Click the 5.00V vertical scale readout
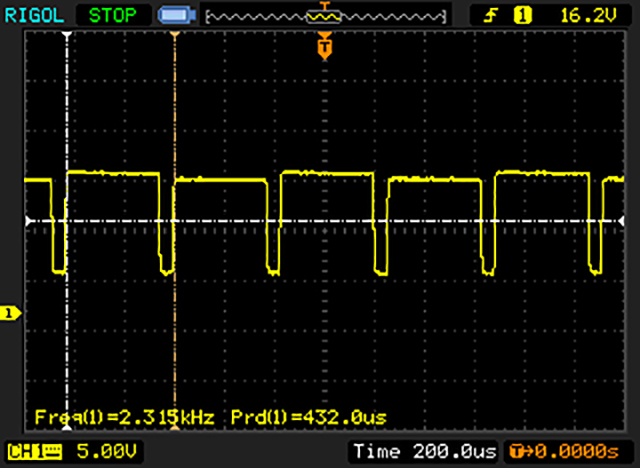640x468 pixels. coord(107,452)
